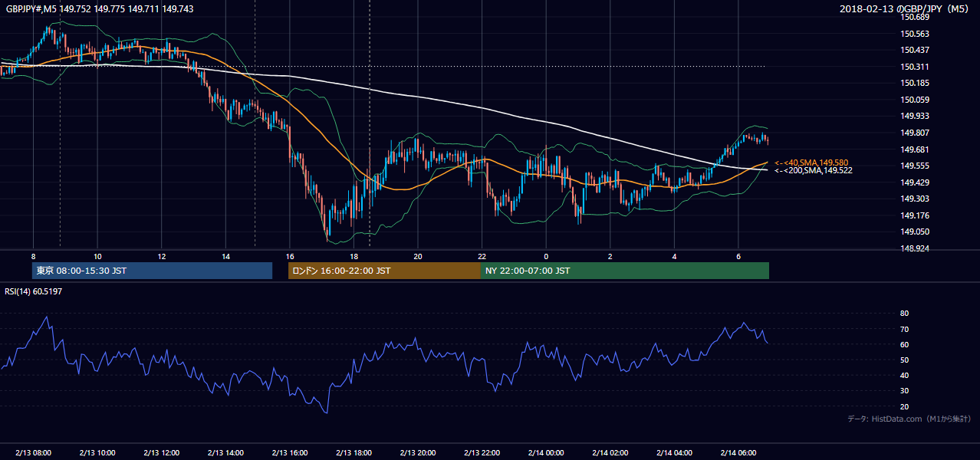Image resolution: width=980 pixels, height=460 pixels.
Task: Click the 2/14 00:00 date axis label
Action: click(x=546, y=453)
